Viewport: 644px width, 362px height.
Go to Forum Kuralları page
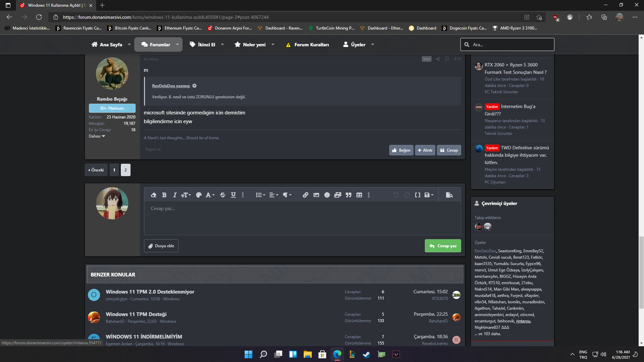307,45
